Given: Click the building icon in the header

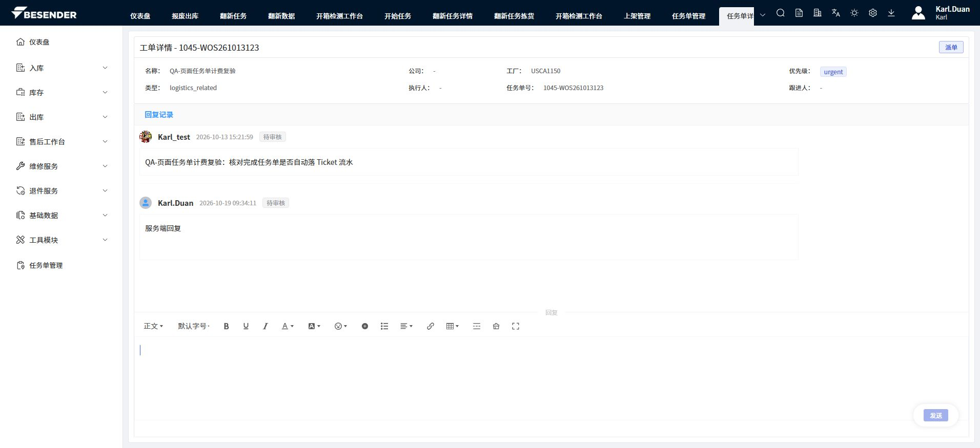Looking at the screenshot, I should pyautogui.click(x=818, y=13).
